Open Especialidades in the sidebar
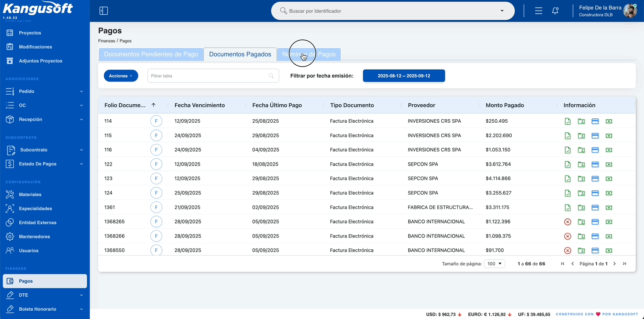This screenshot has height=319, width=644. (35, 209)
